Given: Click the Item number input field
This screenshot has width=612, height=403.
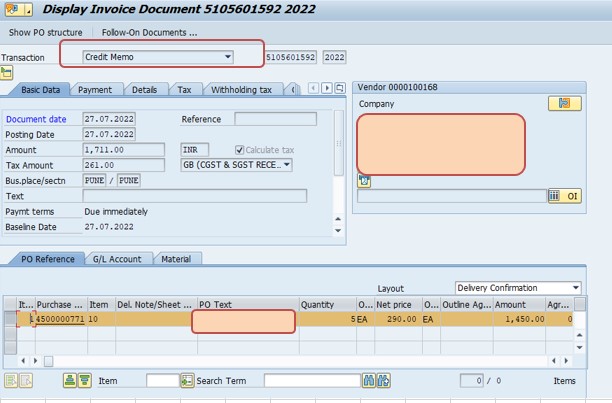Looking at the screenshot, I should pos(163,380).
